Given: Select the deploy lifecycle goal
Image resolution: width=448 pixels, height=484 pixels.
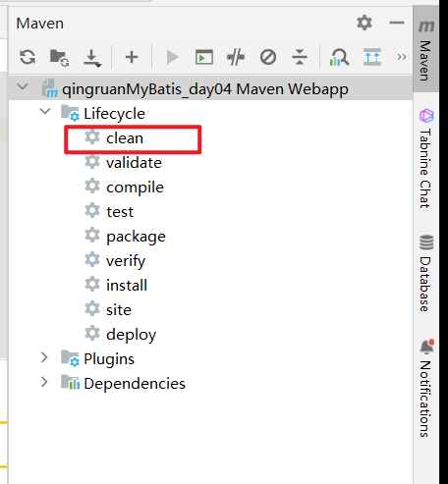Looking at the screenshot, I should (131, 335).
